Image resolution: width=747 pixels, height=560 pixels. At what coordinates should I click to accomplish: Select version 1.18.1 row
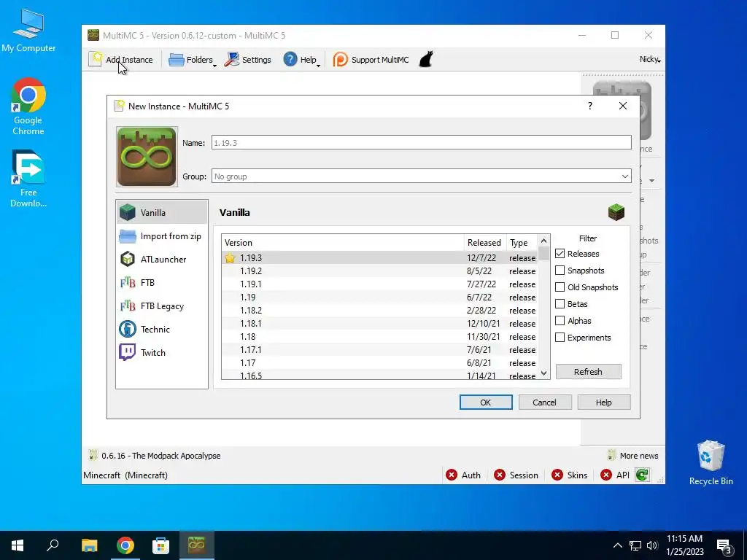pyautogui.click(x=379, y=323)
